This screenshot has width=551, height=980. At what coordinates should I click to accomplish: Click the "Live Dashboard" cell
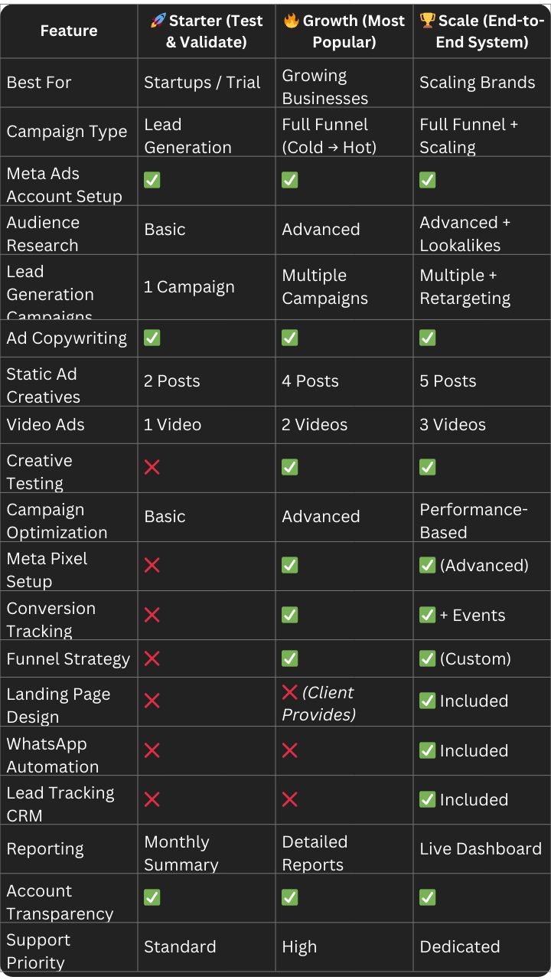[481, 848]
